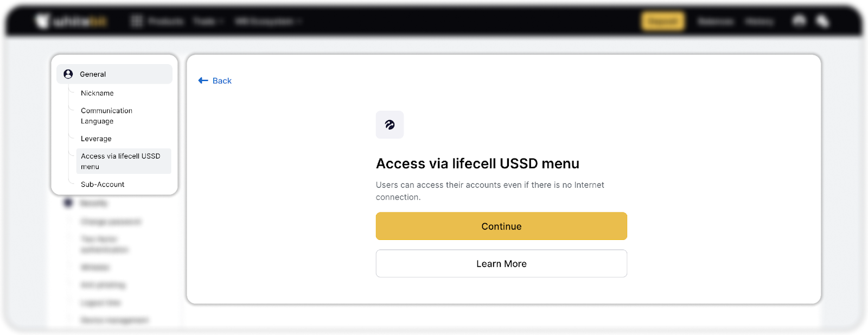Viewport: 868px width, 335px height.
Task: Open History from the top navigation
Action: pos(759,22)
